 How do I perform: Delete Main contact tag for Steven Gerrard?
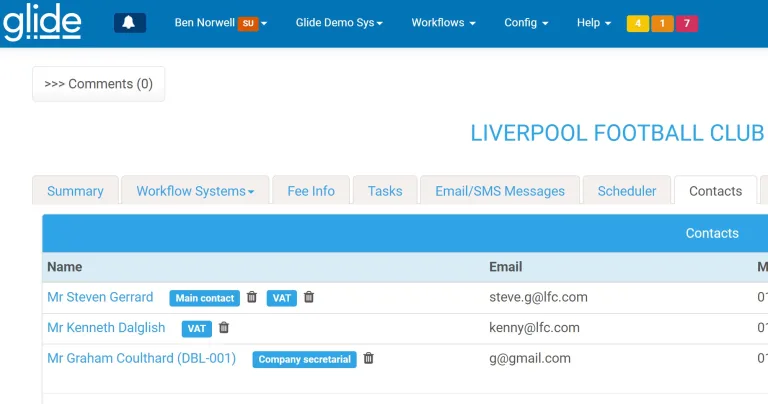pyautogui.click(x=252, y=297)
